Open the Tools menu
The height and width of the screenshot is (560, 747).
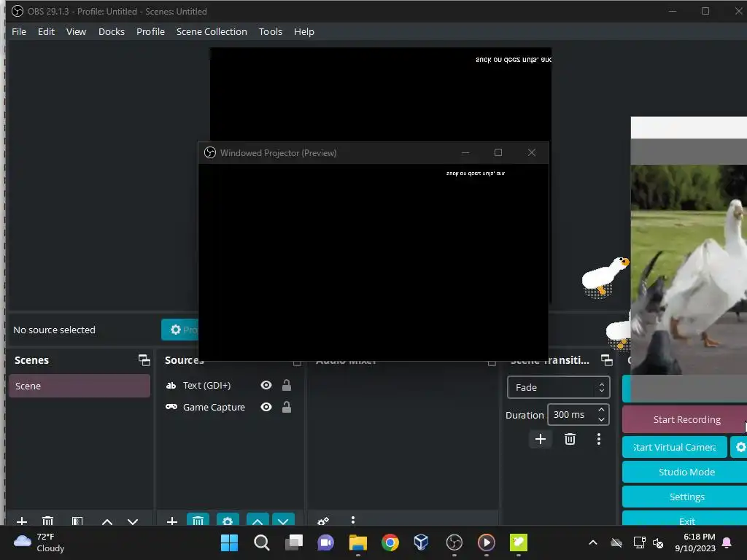271,31
